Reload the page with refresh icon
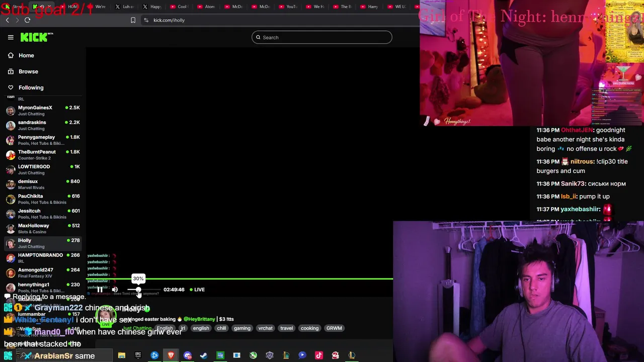644x362 pixels. tap(27, 20)
